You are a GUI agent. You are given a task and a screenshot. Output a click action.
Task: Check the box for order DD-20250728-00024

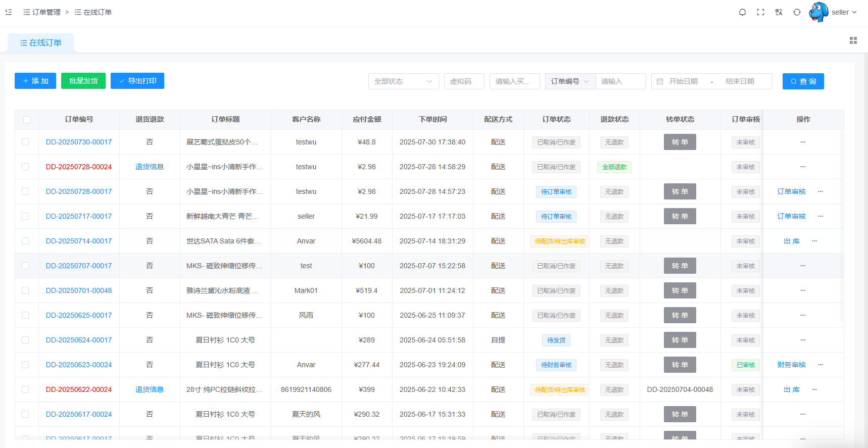click(25, 167)
